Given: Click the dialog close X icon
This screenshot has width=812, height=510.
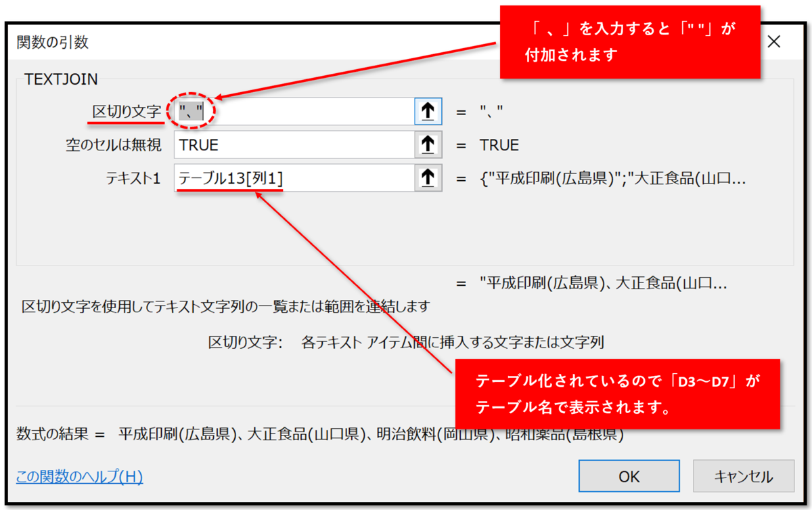Looking at the screenshot, I should (773, 41).
